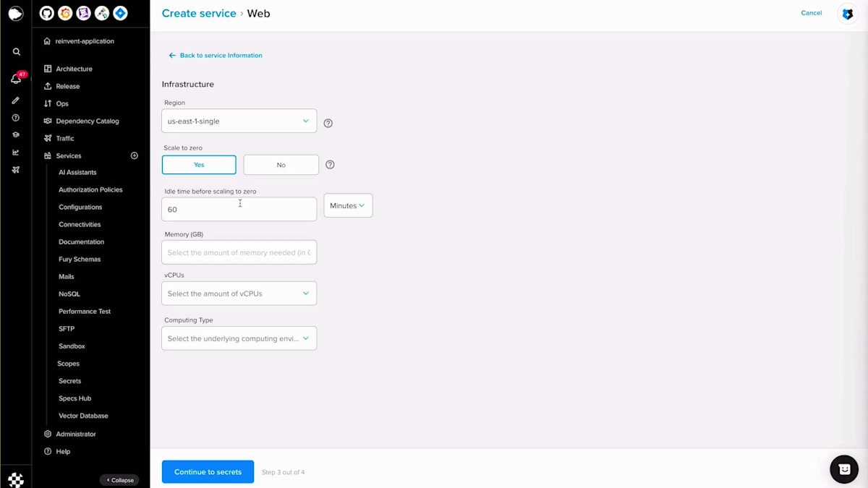Click the Memory (GB) input field
Screen dimensions: 868x488
pos(239,252)
